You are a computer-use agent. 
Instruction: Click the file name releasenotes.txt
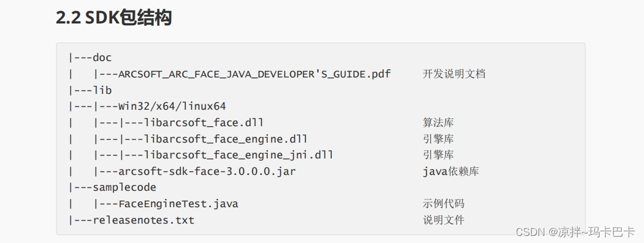tap(144, 220)
